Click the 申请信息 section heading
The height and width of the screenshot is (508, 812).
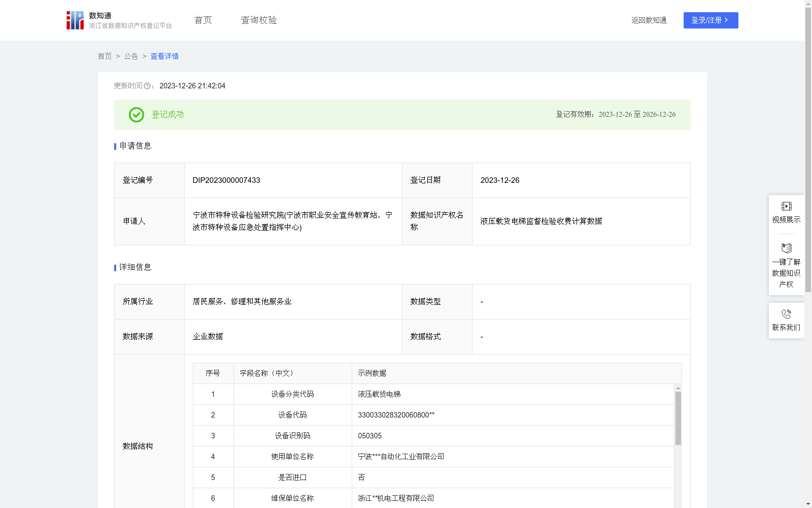(x=136, y=146)
